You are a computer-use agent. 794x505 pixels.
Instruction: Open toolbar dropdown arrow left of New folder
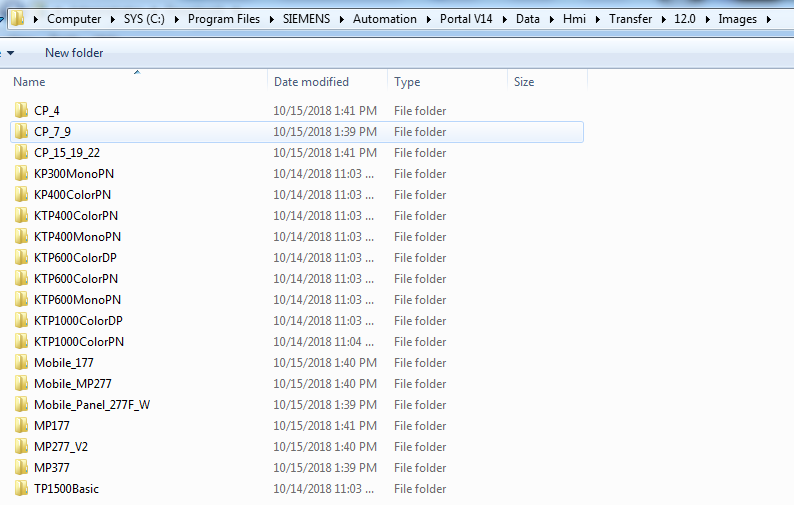pos(10,53)
